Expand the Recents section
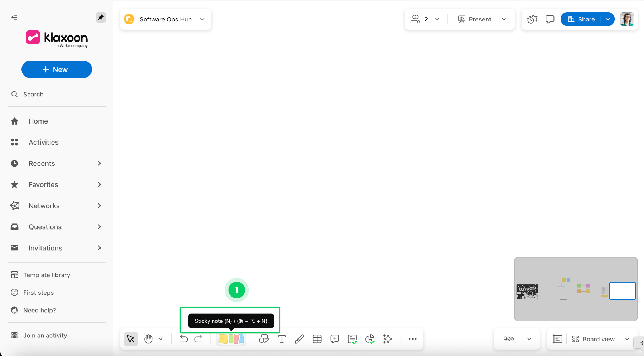Viewport: 644px width, 356px height. [99, 163]
